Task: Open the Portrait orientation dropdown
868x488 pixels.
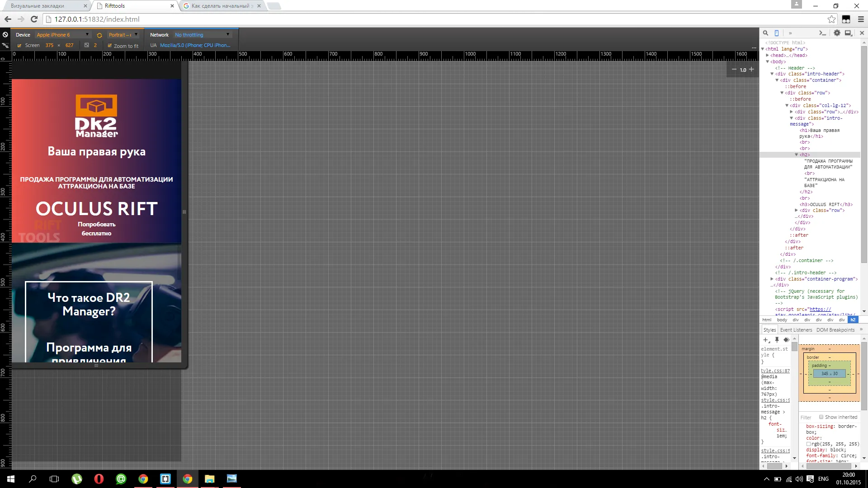Action: coord(123,35)
